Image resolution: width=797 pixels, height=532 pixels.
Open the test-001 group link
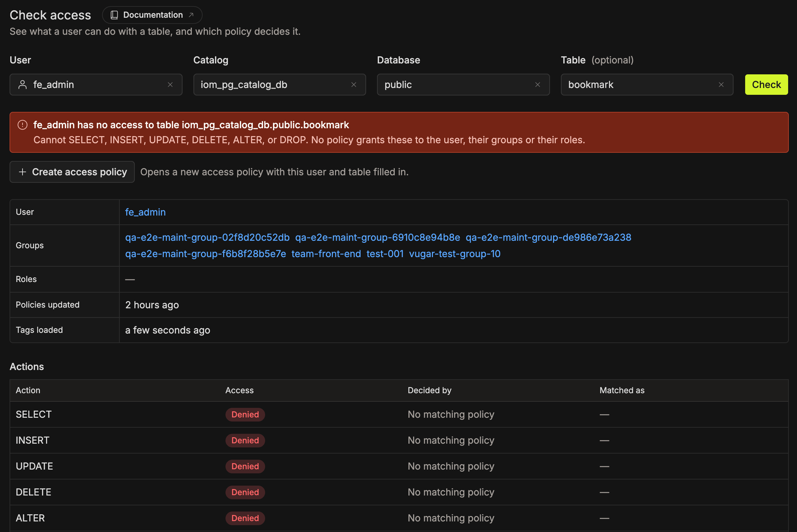385,254
